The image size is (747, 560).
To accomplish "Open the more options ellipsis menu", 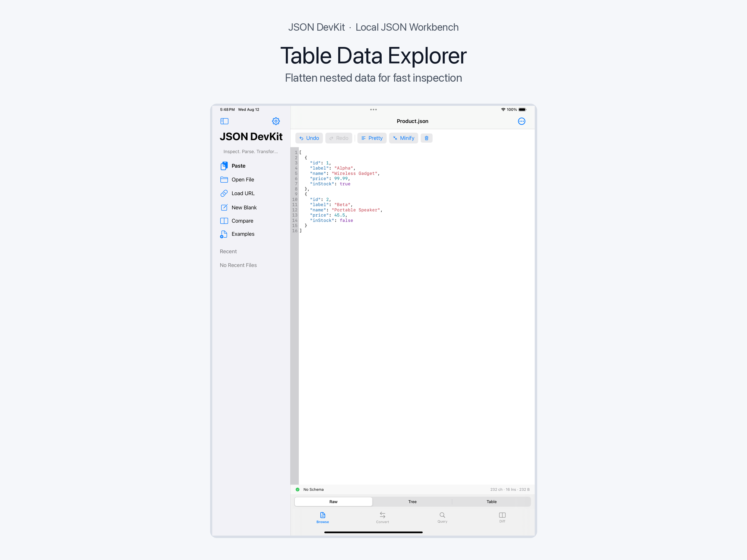I will coord(521,121).
